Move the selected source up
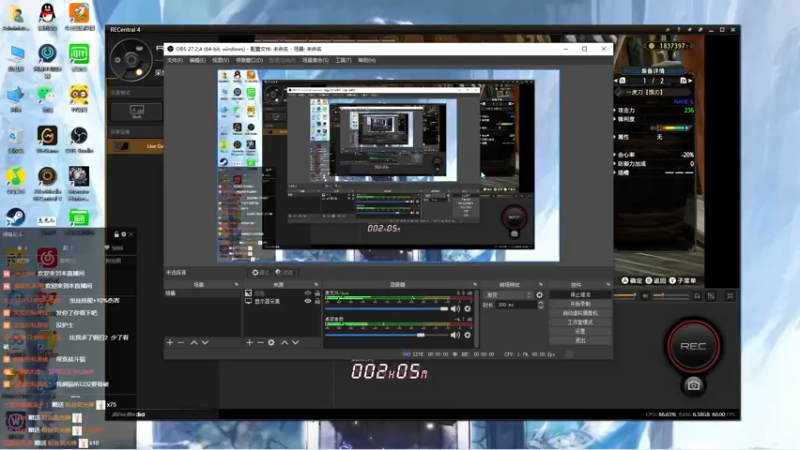 click(x=284, y=342)
